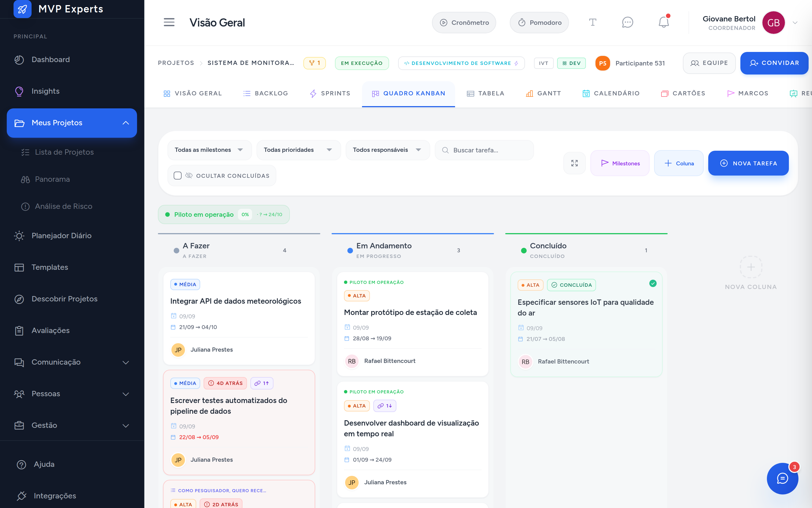Image resolution: width=812 pixels, height=508 pixels.
Task: Switch to Tabela tab
Action: click(x=486, y=93)
